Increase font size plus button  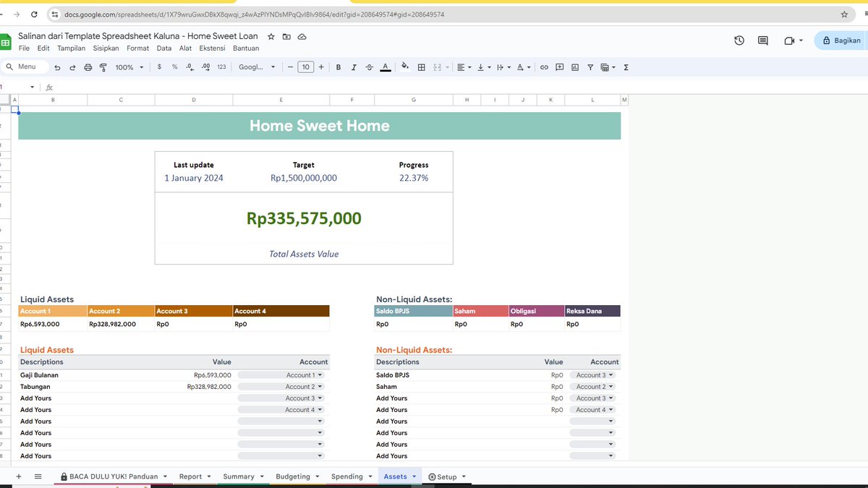321,67
